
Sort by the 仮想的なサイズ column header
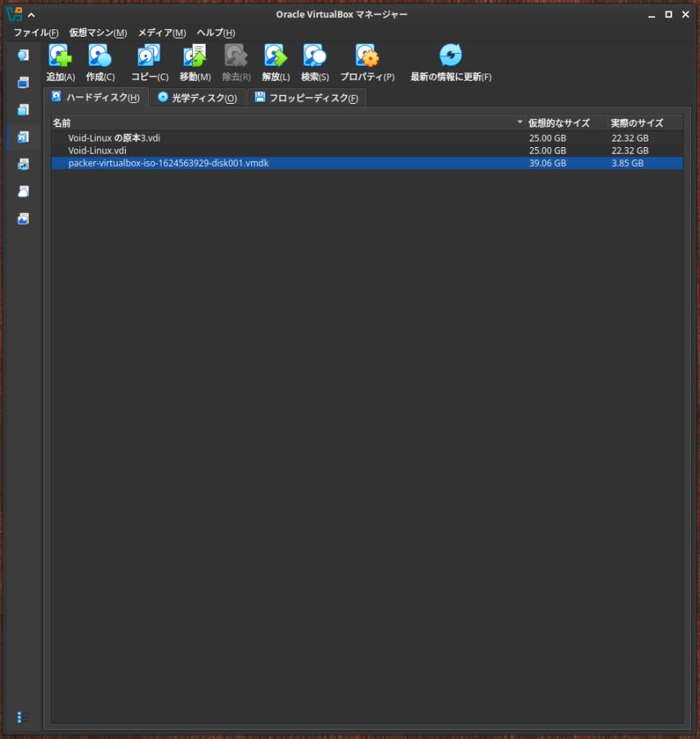(566, 123)
